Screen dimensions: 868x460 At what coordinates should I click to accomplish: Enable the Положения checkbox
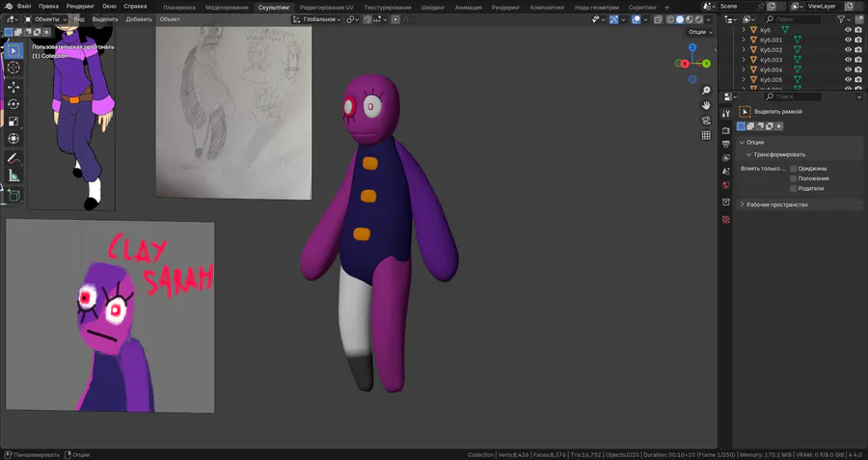[x=794, y=178]
